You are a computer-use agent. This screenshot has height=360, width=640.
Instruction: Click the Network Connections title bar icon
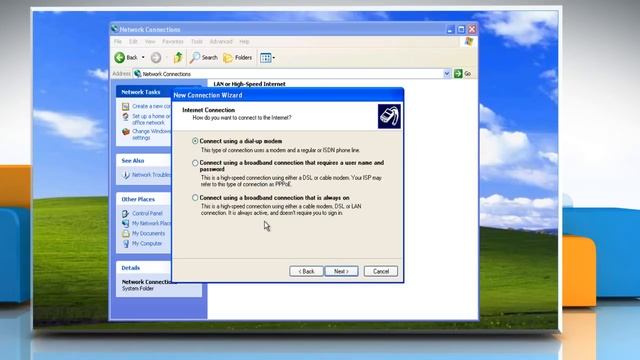pyautogui.click(x=115, y=29)
